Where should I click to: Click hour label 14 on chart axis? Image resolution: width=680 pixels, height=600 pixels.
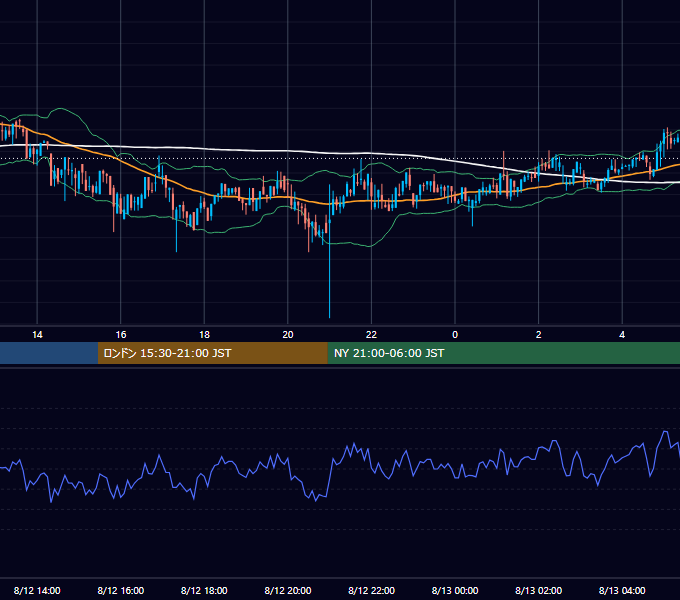click(37, 334)
